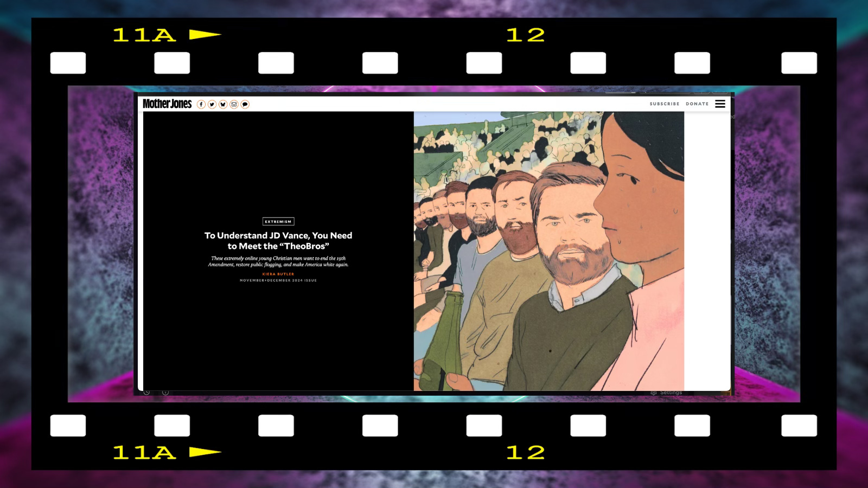
Task: Open the JD Vance TheoBros article headline
Action: [278, 241]
